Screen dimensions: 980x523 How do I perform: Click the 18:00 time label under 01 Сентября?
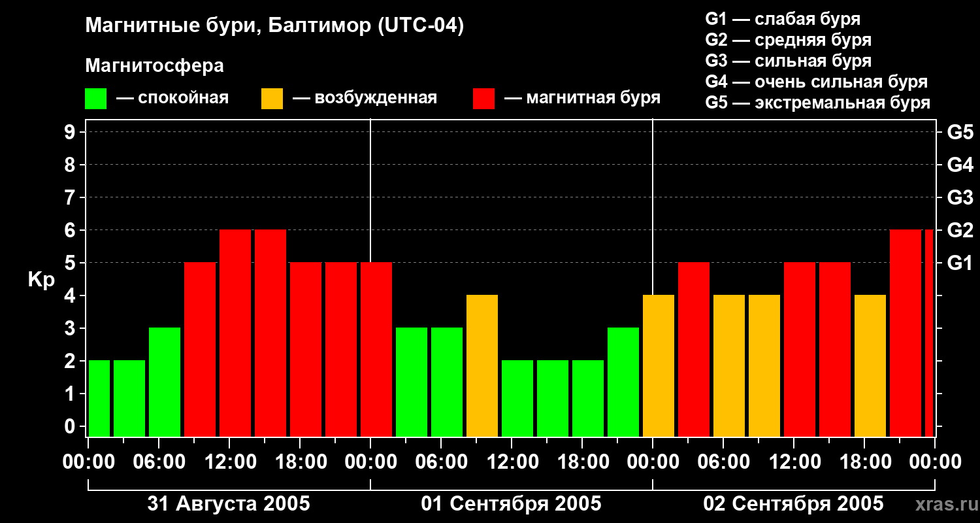[x=582, y=462]
